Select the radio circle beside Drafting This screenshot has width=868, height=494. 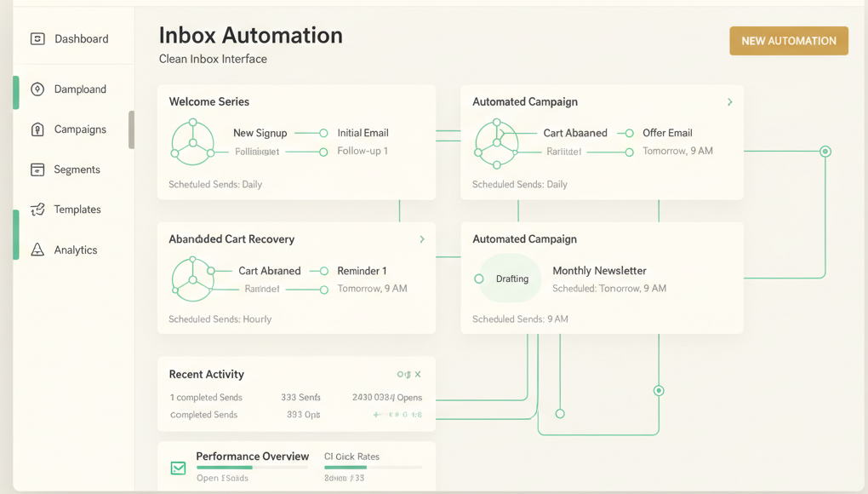point(479,279)
